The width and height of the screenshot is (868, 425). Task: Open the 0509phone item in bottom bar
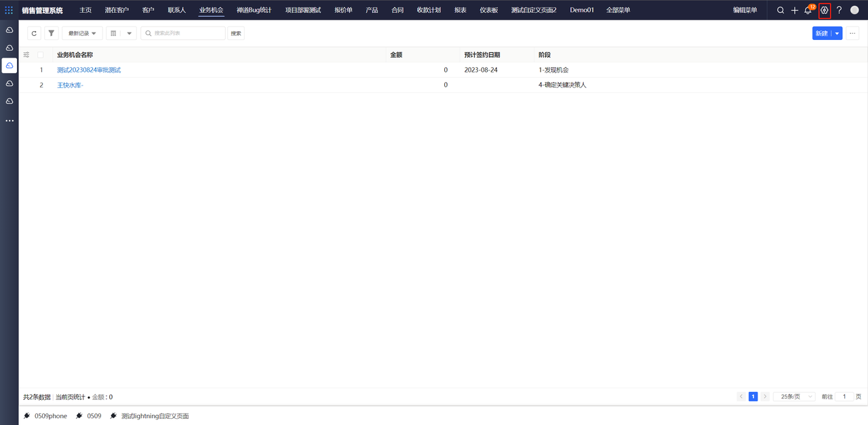click(50, 416)
